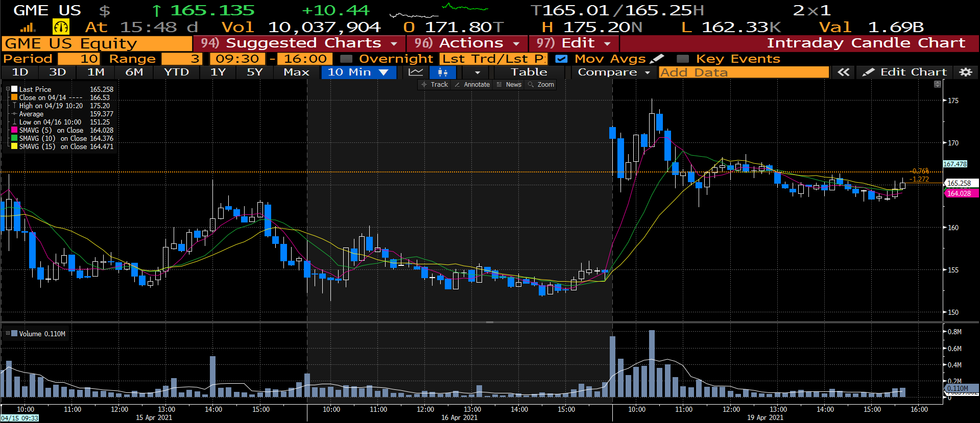Click the white Last Price color swatch

point(15,89)
